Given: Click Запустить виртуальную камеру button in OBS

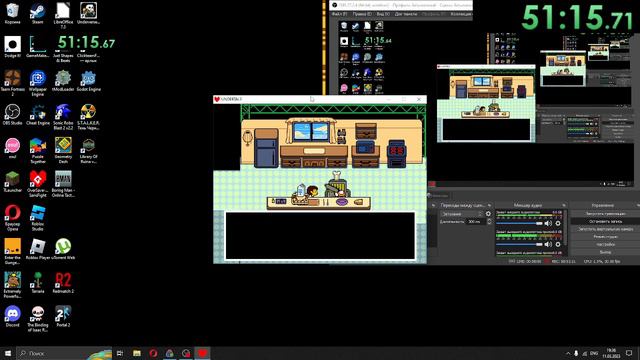Looking at the screenshot, I should pos(605,229).
